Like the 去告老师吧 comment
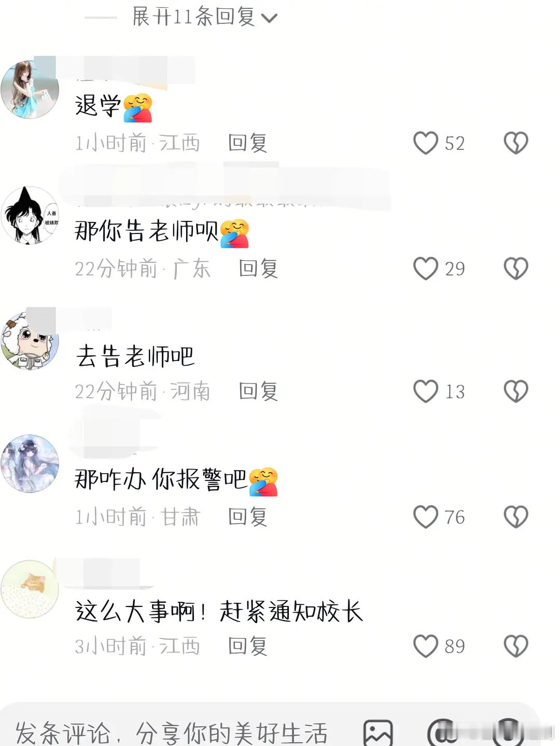560x746 pixels. pos(426,391)
